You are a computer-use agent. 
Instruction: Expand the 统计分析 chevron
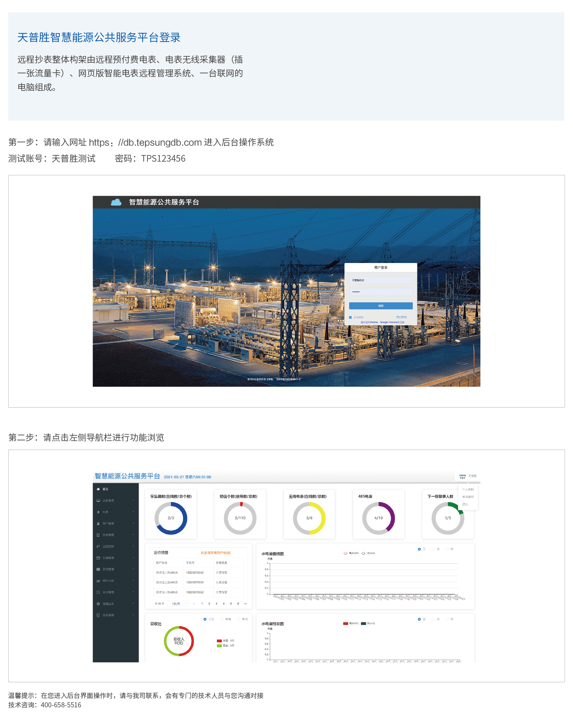pyautogui.click(x=134, y=580)
